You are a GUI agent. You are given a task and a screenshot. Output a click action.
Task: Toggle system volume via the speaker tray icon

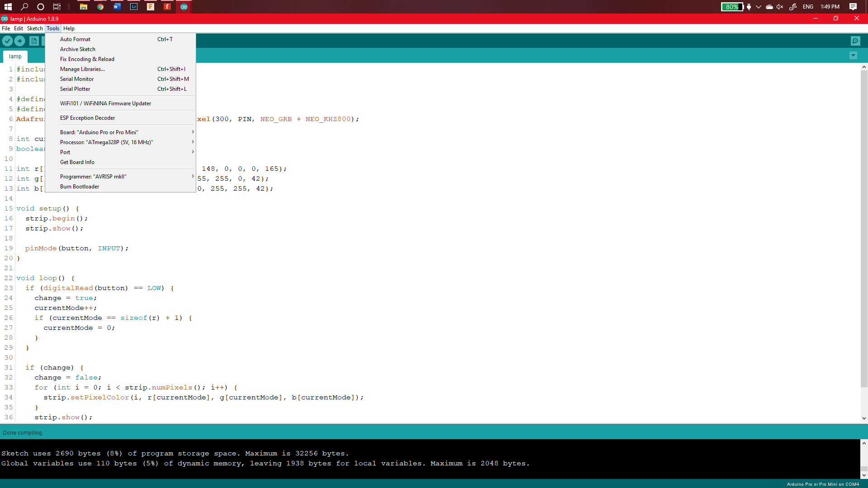pyautogui.click(x=779, y=7)
